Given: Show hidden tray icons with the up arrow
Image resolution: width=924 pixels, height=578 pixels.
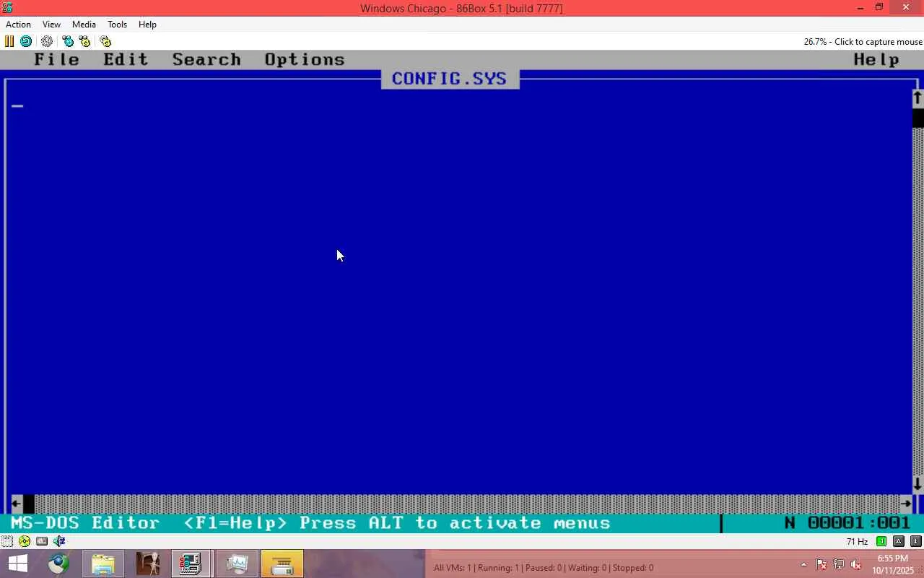Looking at the screenshot, I should pos(803,564).
